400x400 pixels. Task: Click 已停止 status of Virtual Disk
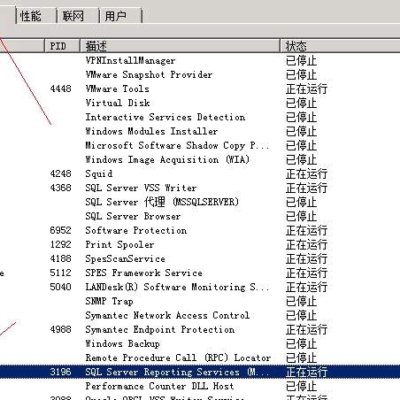(301, 103)
